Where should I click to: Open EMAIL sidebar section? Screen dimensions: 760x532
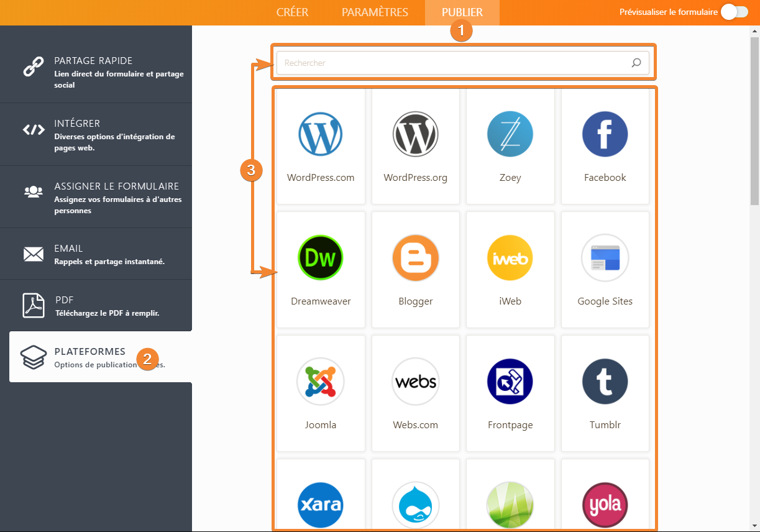pyautogui.click(x=96, y=254)
